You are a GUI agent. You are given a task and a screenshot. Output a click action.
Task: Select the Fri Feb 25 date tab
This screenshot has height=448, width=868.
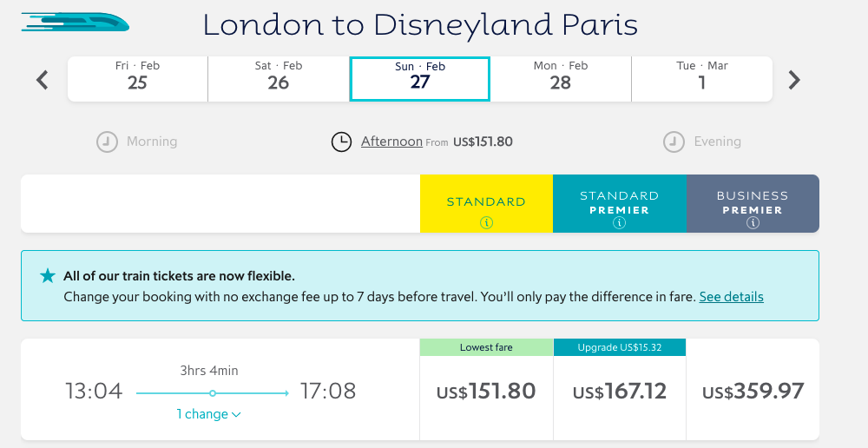click(137, 78)
